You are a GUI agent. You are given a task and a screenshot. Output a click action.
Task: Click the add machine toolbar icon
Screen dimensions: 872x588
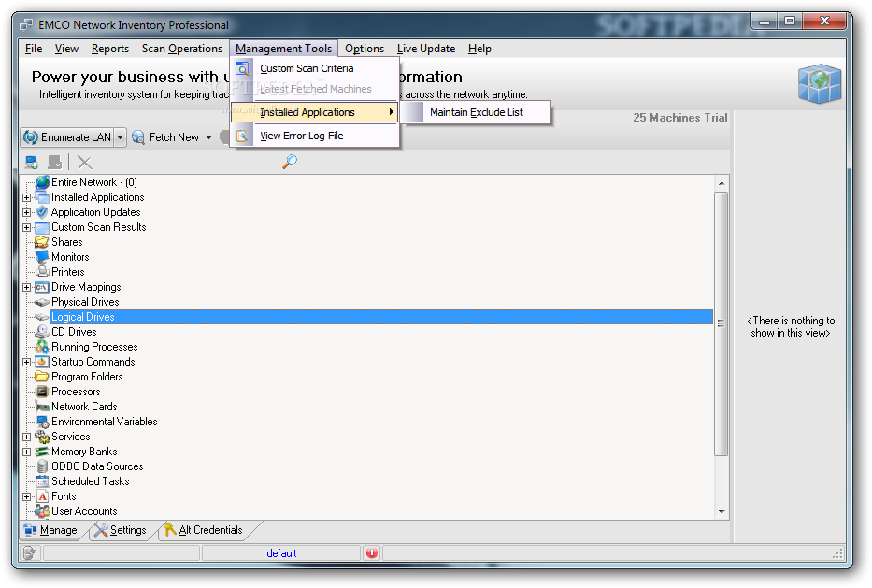point(31,163)
